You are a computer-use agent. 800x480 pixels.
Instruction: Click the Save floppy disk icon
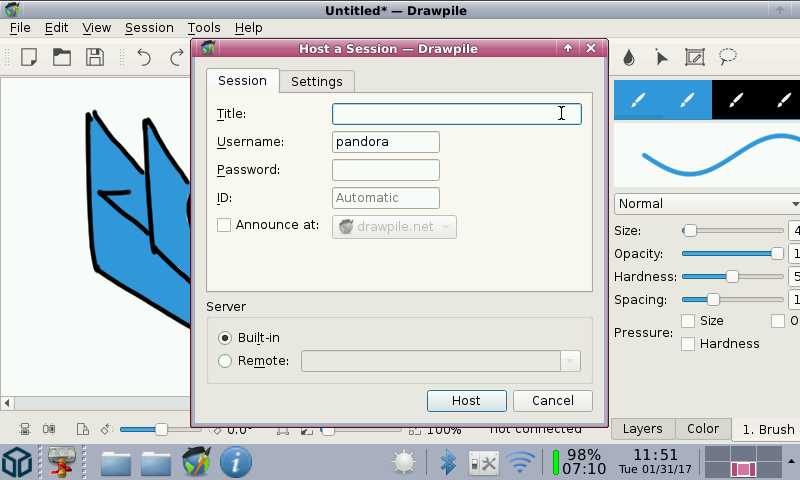(x=94, y=57)
